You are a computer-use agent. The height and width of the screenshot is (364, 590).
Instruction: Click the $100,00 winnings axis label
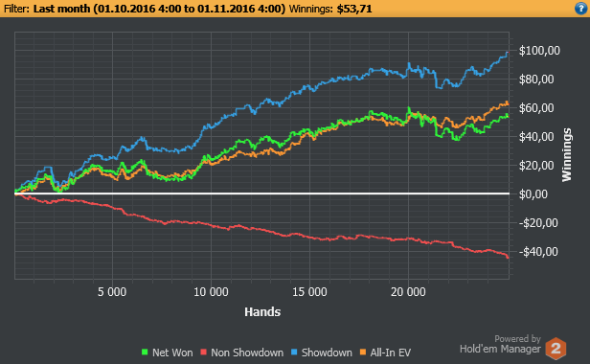[539, 51]
